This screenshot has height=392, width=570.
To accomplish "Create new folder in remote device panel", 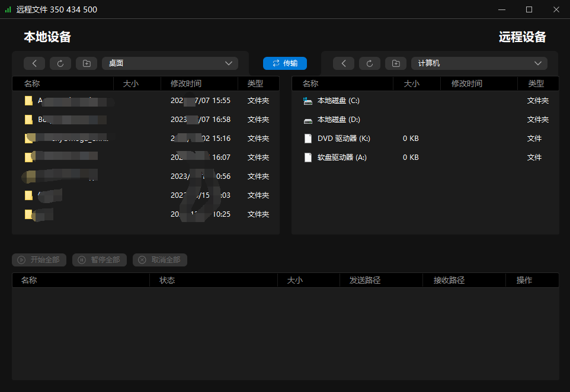I will coord(396,63).
